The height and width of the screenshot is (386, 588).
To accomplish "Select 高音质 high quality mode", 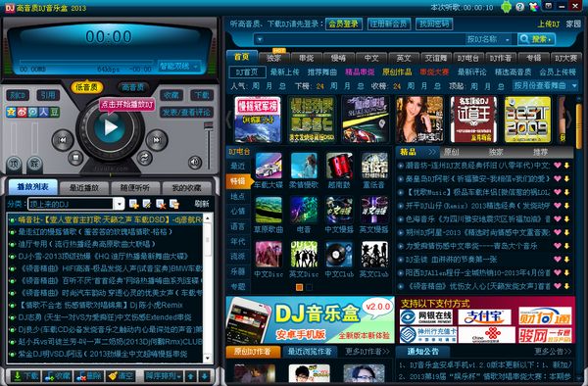I will pyautogui.click(x=132, y=87).
